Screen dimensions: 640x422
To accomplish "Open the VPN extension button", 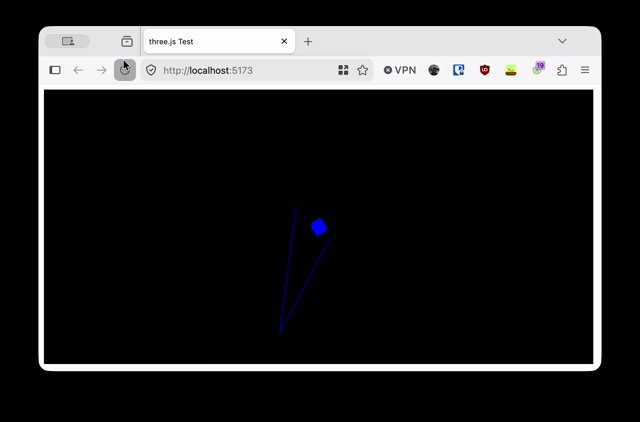I will tap(400, 70).
